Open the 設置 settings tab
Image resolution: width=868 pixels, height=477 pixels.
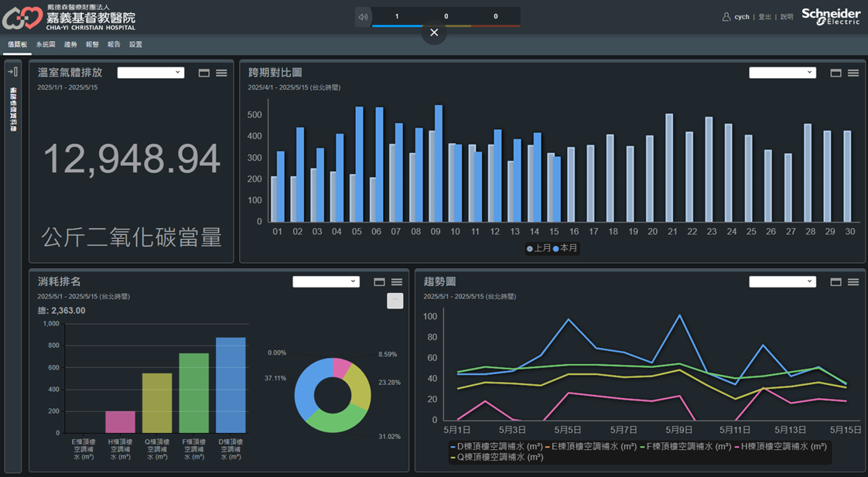pyautogui.click(x=135, y=45)
